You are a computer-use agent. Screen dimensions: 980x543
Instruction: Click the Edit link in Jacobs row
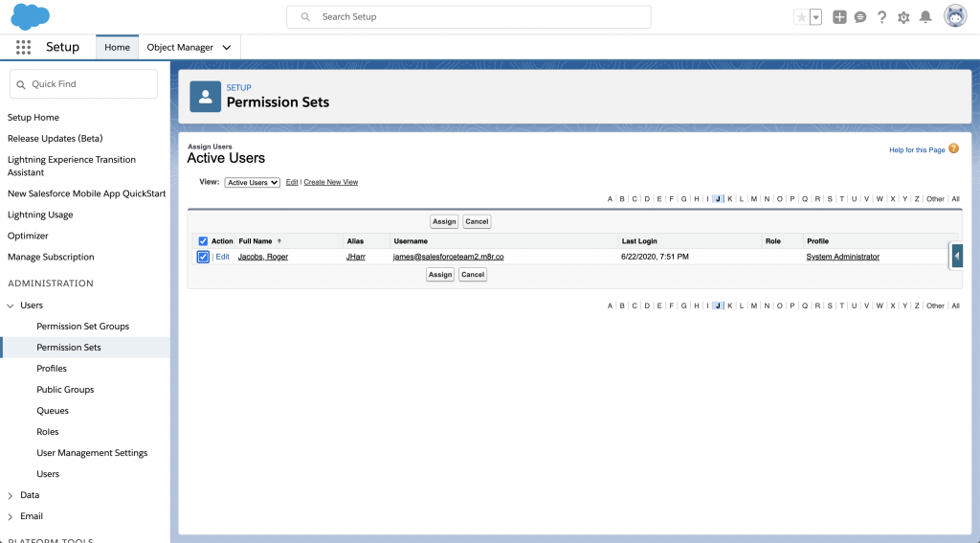click(x=222, y=257)
